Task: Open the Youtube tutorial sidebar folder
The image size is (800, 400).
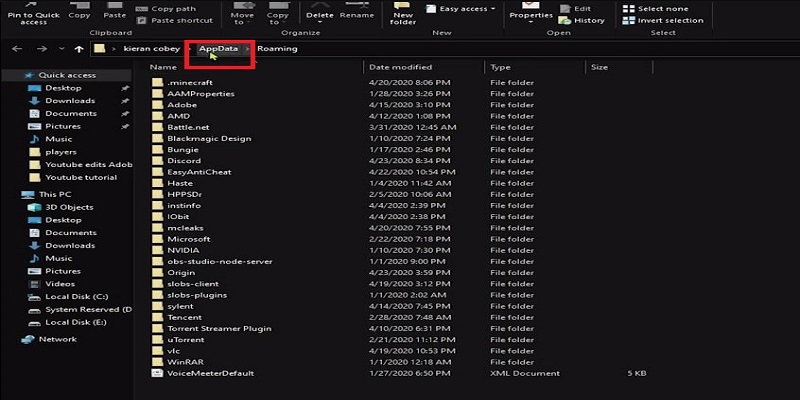Action: pyautogui.click(x=81, y=177)
